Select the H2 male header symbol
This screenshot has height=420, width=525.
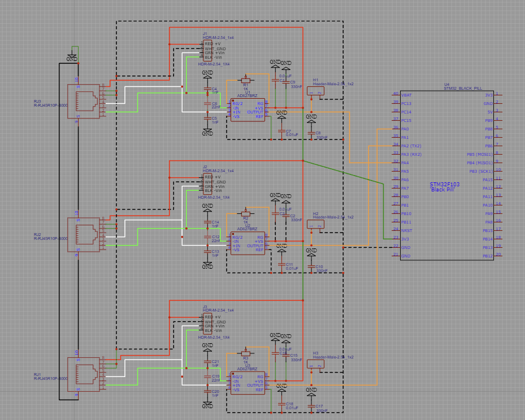pos(315,225)
